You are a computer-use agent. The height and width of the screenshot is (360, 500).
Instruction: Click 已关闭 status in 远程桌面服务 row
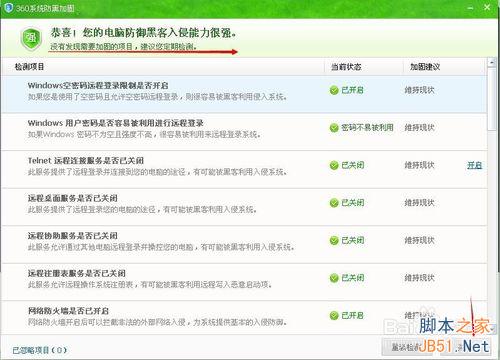(x=352, y=203)
